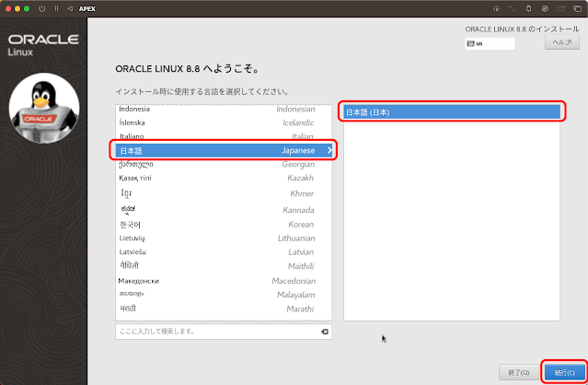Select the Maithili language row
The width and height of the screenshot is (588, 385).
tap(224, 266)
